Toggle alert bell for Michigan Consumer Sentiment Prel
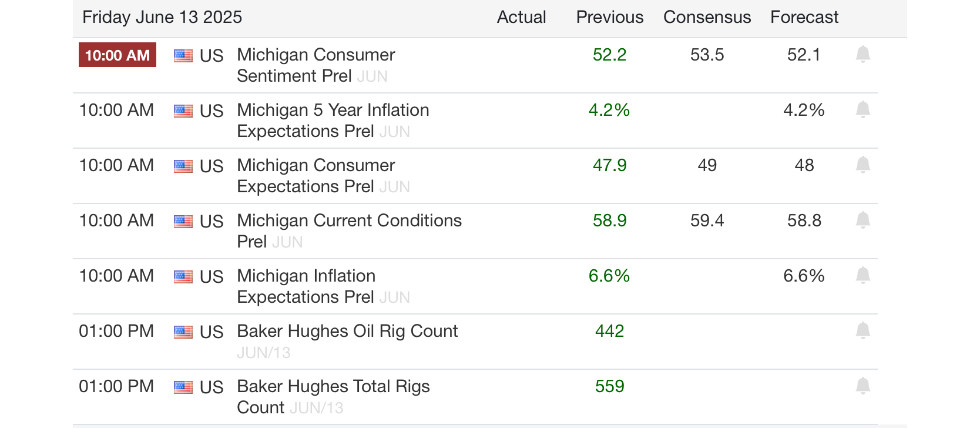 pos(862,55)
